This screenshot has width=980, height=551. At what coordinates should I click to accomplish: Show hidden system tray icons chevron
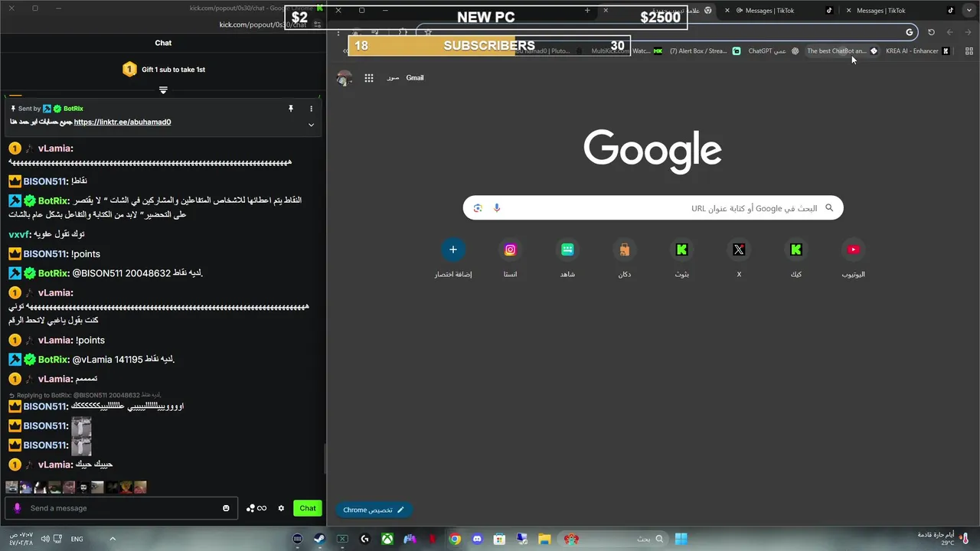pyautogui.click(x=113, y=539)
